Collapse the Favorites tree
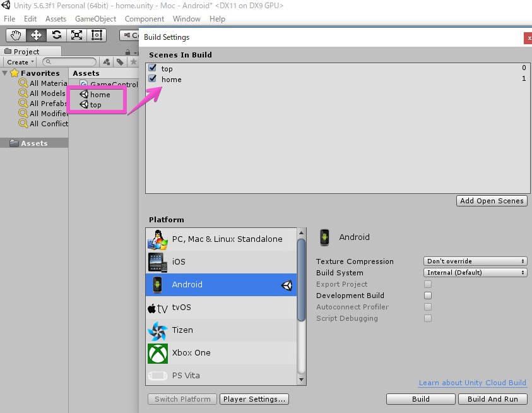The height and width of the screenshot is (413, 532). pyautogui.click(x=5, y=73)
